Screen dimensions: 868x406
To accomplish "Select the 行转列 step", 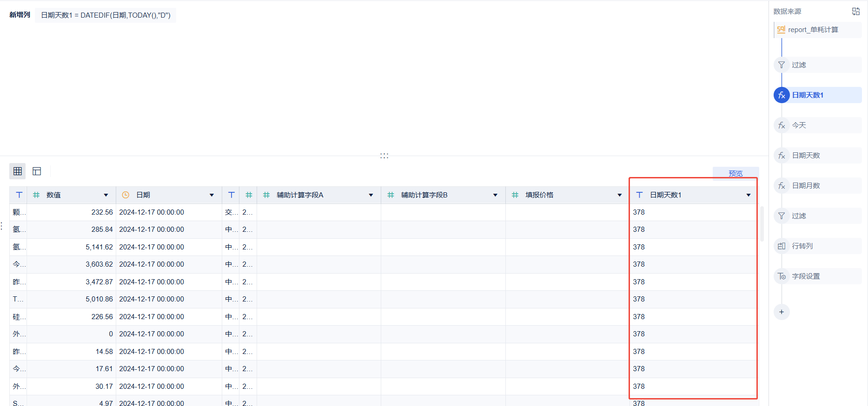I will [817, 246].
